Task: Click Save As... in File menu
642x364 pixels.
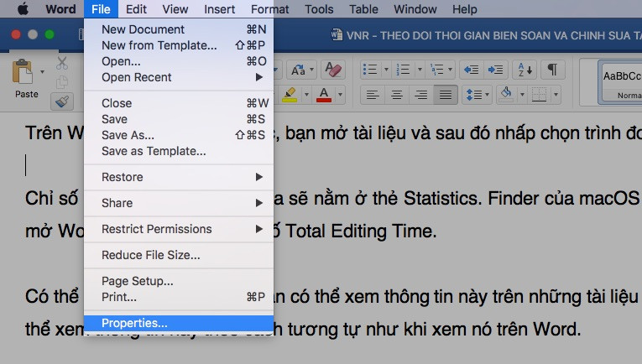Action: 128,135
